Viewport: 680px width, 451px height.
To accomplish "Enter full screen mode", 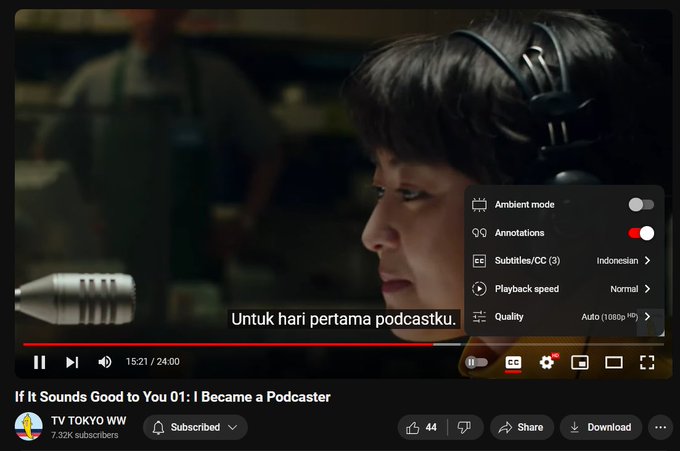I will coord(647,362).
